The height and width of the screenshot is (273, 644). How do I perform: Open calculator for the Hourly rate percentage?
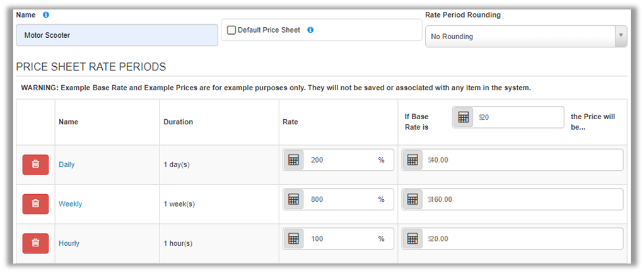293,239
